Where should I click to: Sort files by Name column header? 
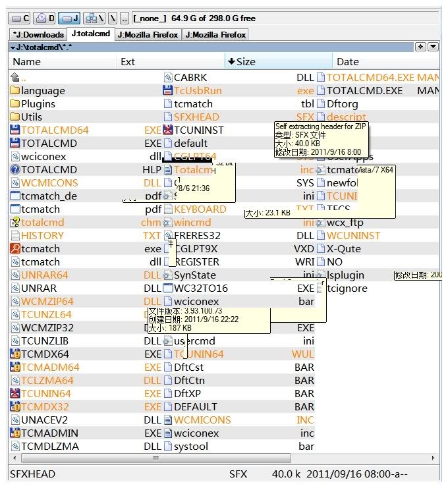pos(63,61)
